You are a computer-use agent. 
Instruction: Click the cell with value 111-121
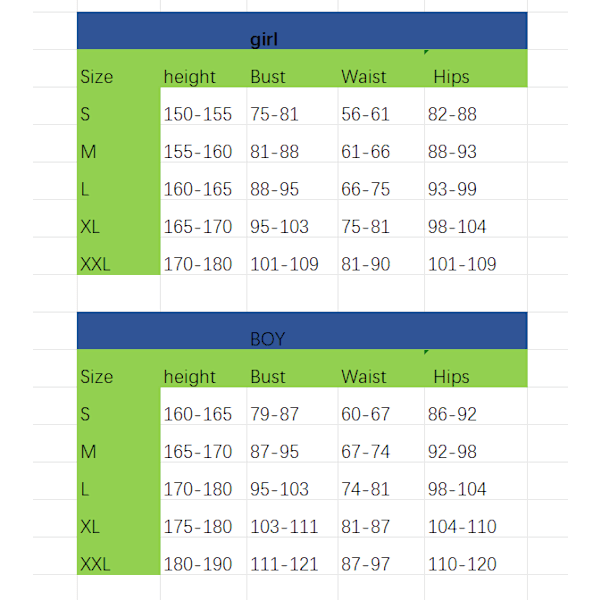pos(283,564)
